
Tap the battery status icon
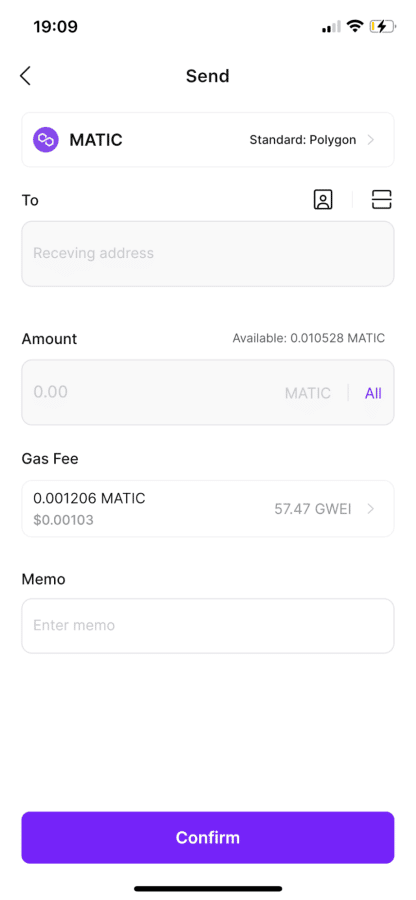coord(382,26)
